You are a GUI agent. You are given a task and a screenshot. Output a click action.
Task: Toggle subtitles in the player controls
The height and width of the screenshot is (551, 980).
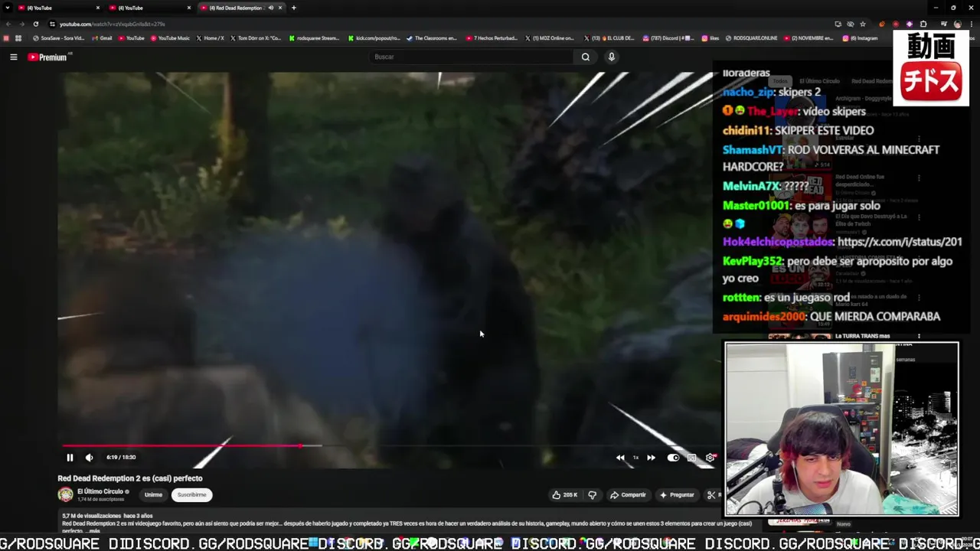[x=692, y=458]
